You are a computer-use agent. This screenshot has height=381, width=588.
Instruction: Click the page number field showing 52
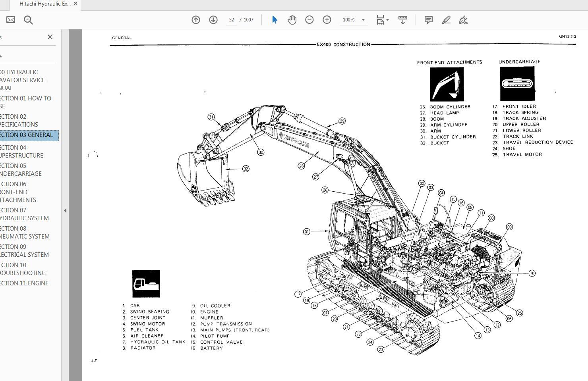pyautogui.click(x=232, y=20)
